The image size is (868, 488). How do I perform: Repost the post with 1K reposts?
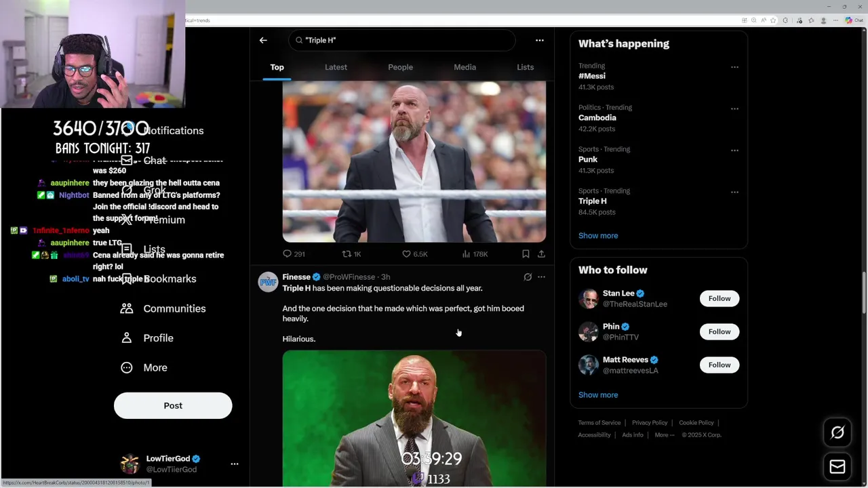351,253
